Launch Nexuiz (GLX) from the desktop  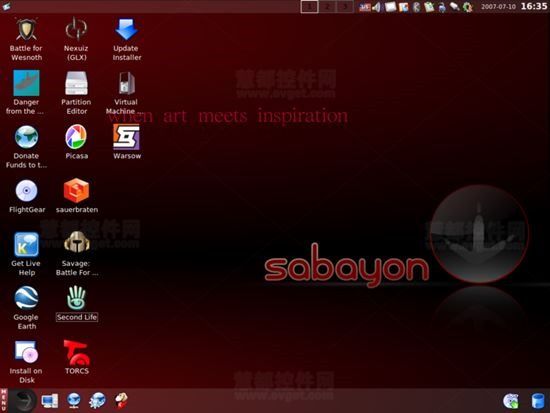(76, 29)
